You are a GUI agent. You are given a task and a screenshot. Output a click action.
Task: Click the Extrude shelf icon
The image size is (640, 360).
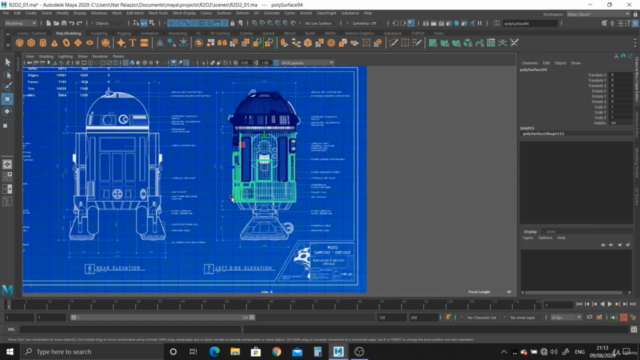click(x=284, y=43)
